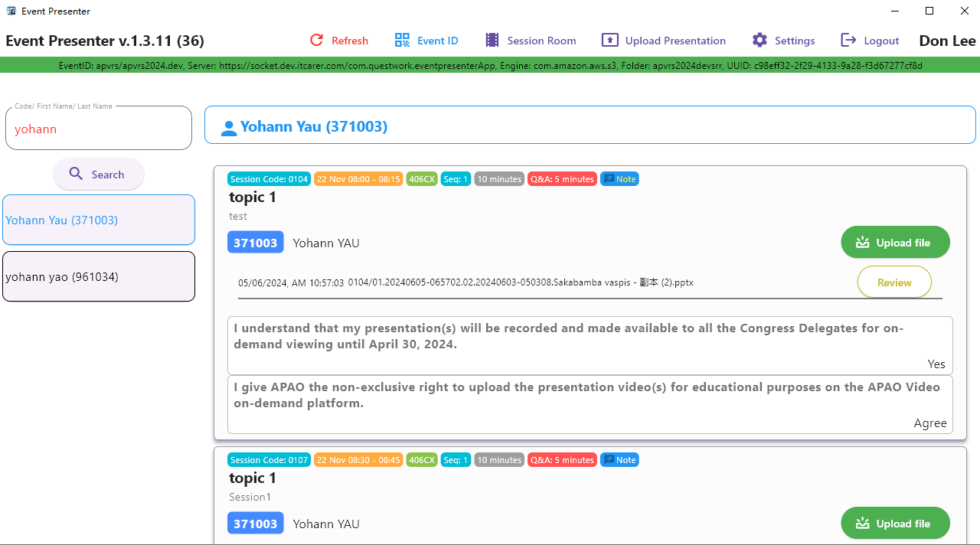The height and width of the screenshot is (545, 980).
Task: Open Note badge on Session Code 0107
Action: 619,460
